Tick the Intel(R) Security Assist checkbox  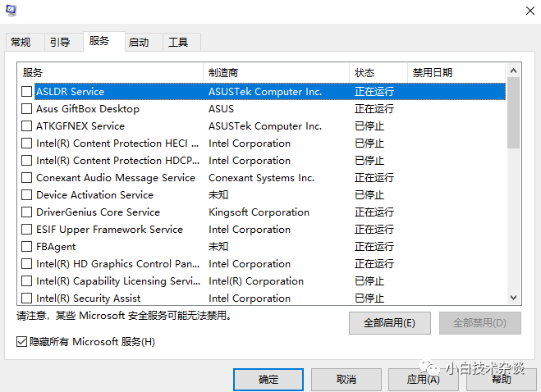(x=26, y=298)
